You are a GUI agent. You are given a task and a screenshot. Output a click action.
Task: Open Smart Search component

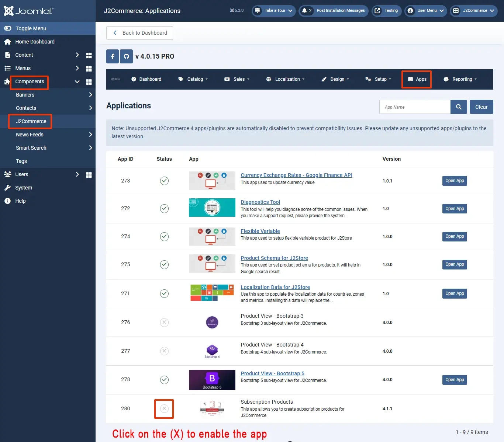(31, 148)
